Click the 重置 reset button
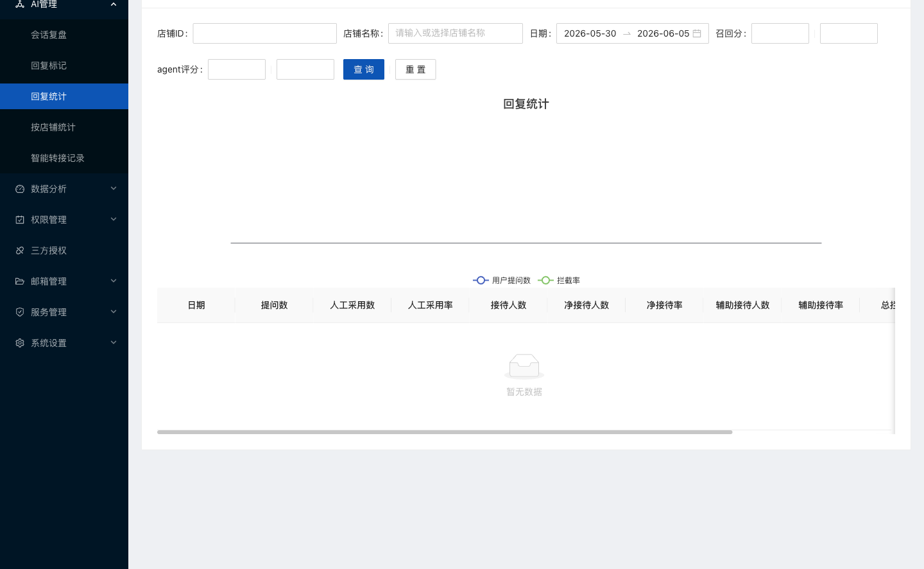924x569 pixels. (416, 69)
